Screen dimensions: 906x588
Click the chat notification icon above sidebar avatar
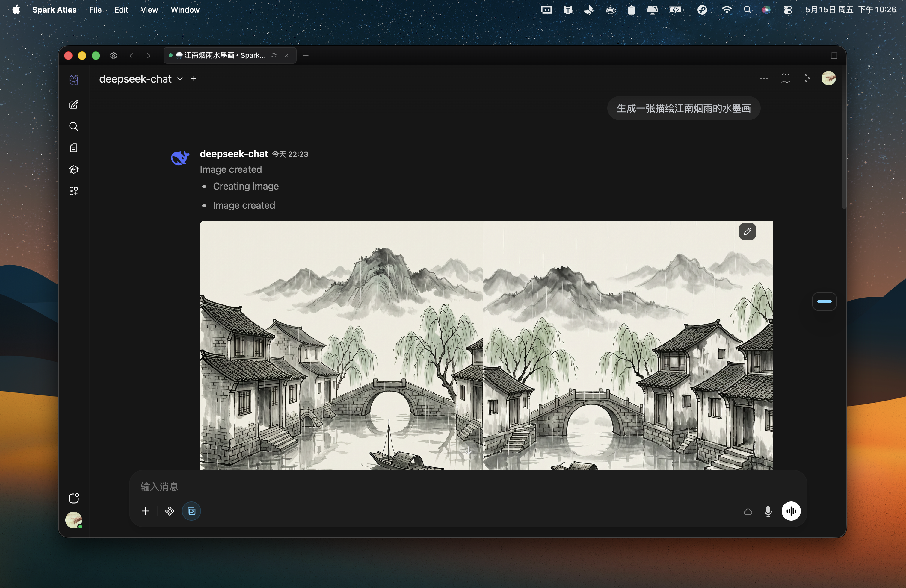tap(74, 498)
